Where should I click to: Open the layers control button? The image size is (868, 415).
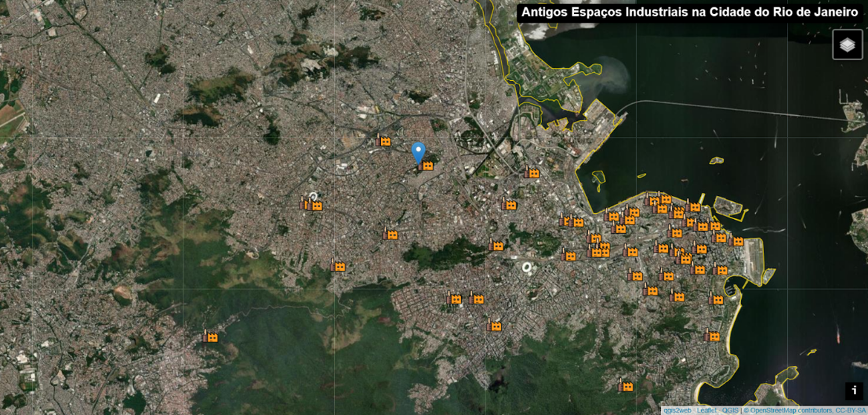847,45
